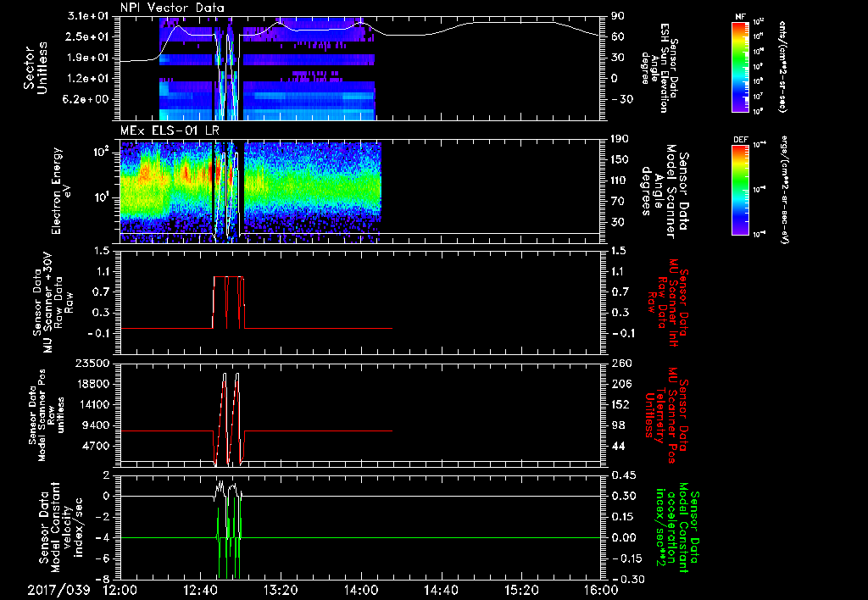Image resolution: width=868 pixels, height=600 pixels.
Task: Click the "ESH Sun Elevation Angle" axis title
Action: coord(658,68)
